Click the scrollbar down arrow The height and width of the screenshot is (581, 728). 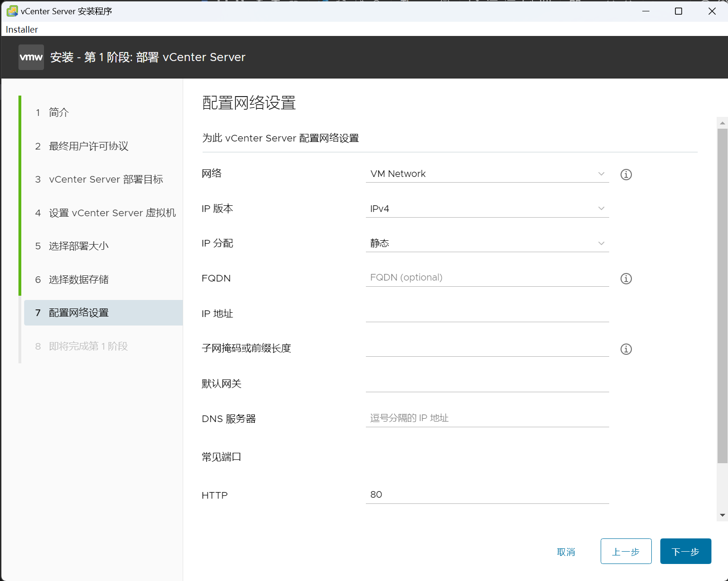tap(722, 515)
